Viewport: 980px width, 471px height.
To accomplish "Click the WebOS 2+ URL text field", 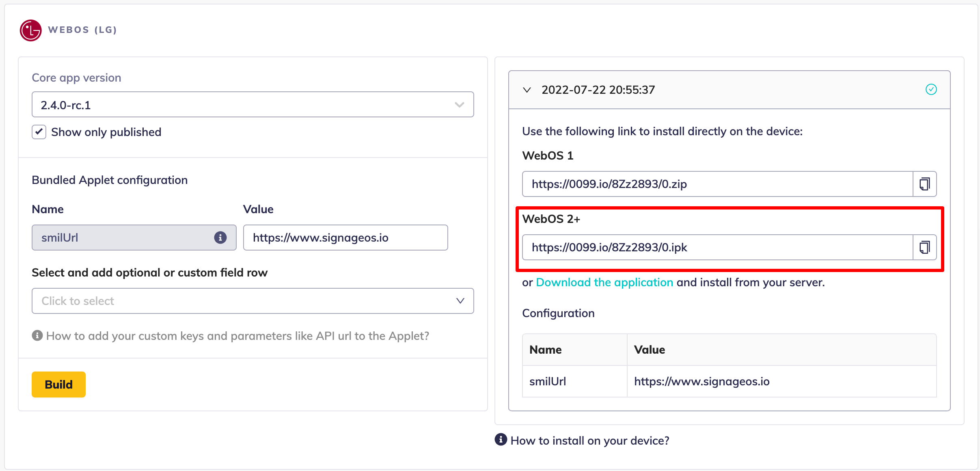I will click(717, 247).
